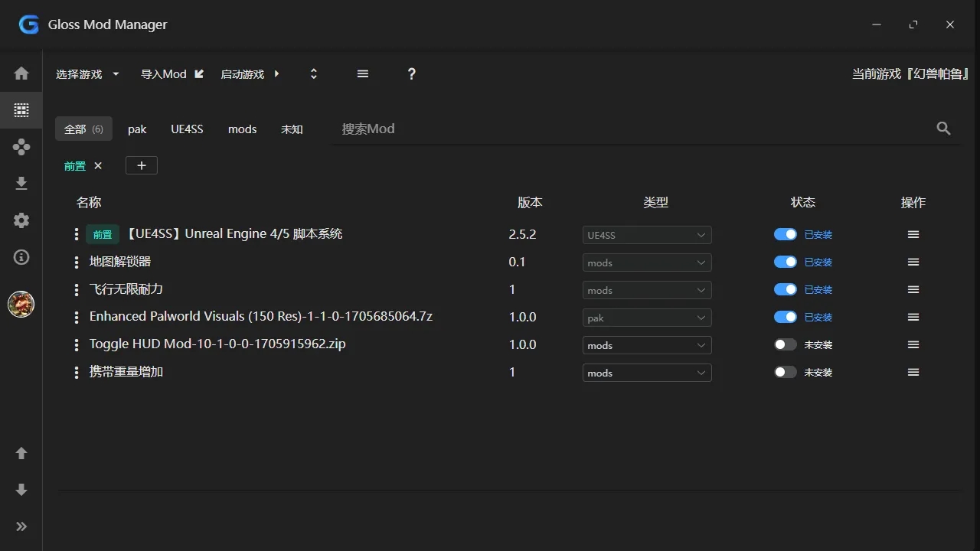
Task: Open the Home page in sidebar
Action: [x=21, y=73]
